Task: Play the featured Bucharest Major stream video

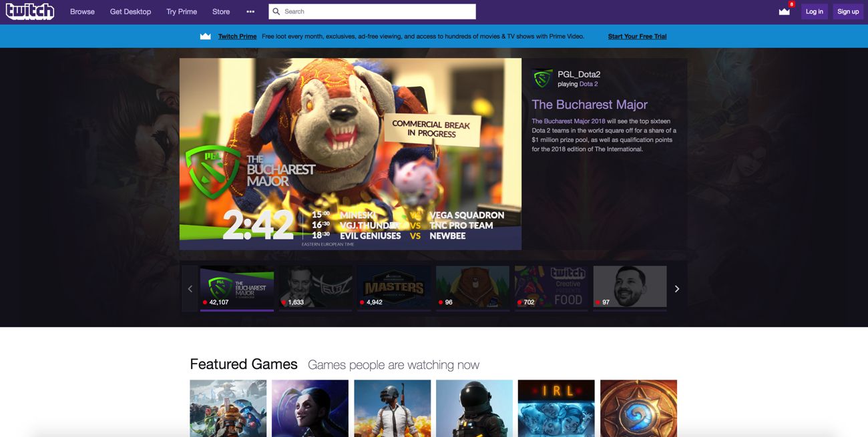Action: [x=351, y=154]
